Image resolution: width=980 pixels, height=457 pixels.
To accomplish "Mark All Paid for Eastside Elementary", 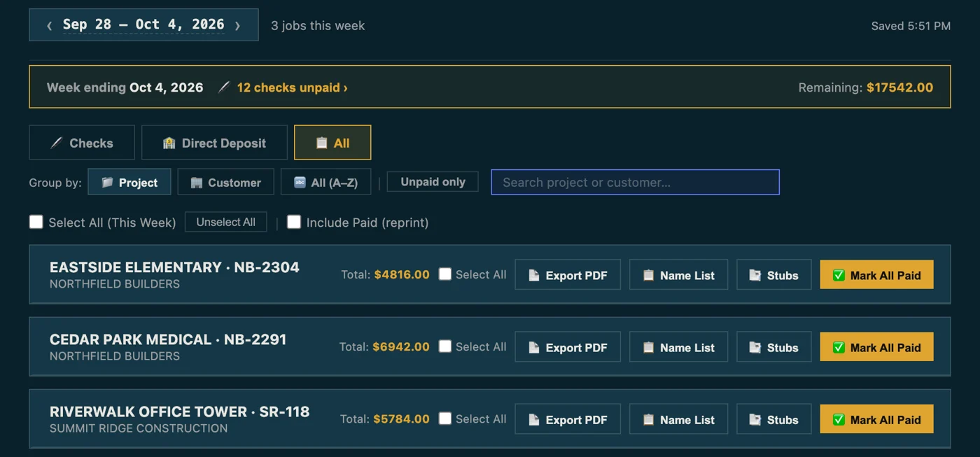I will (x=876, y=274).
